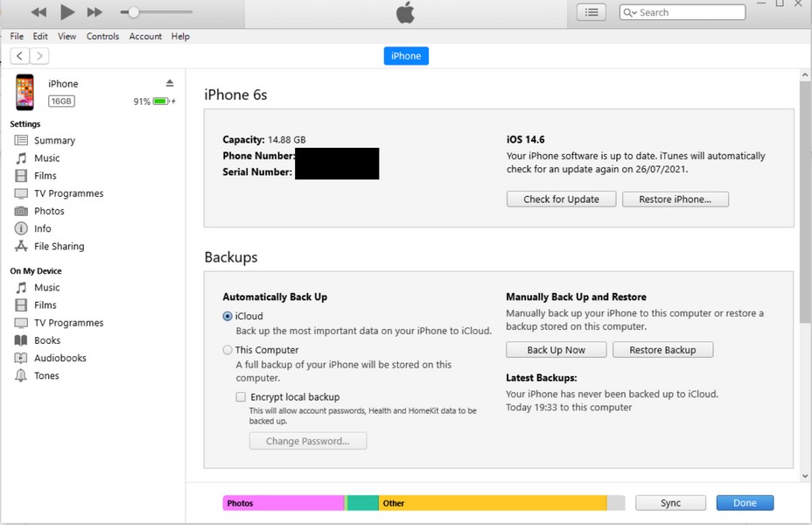Viewport: 812px width, 525px height.
Task: Click the scrollbar down arrow
Action: [805, 476]
